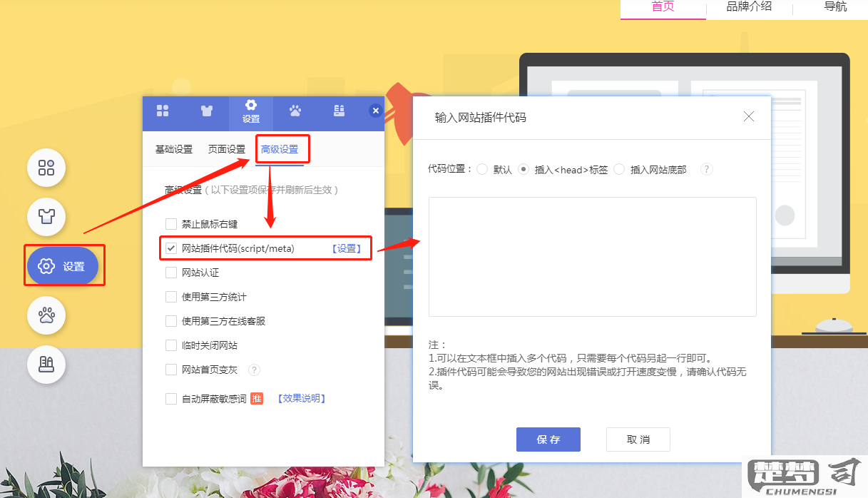The height and width of the screenshot is (498, 868).
Task: Click the 保存 button
Action: coord(548,439)
